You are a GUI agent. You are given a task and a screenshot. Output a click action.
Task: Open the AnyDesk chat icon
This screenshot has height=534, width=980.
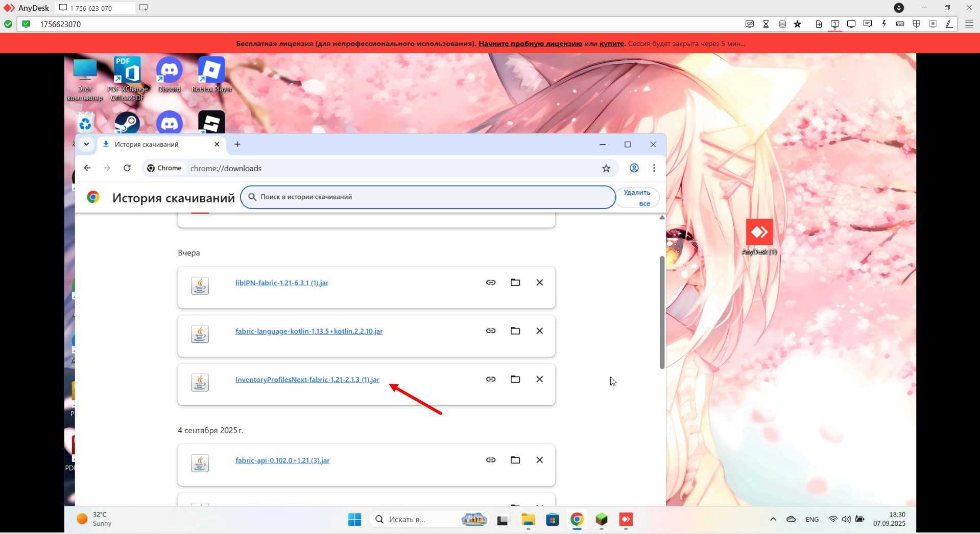867,24
